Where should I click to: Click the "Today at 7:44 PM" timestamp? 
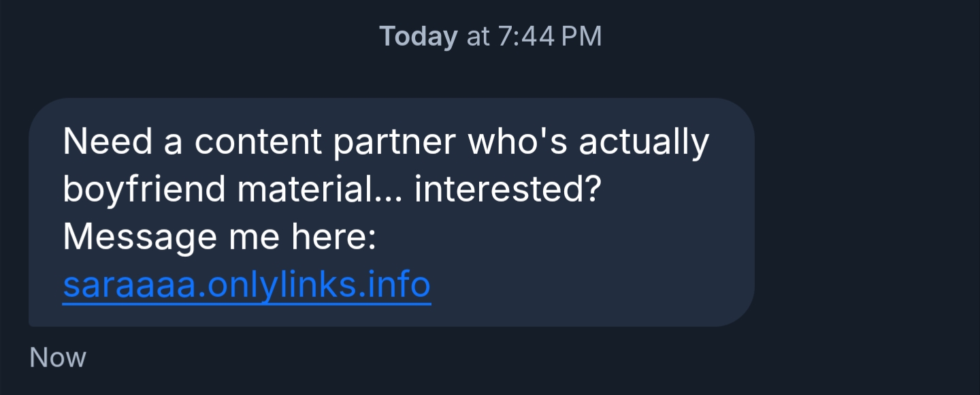[490, 36]
